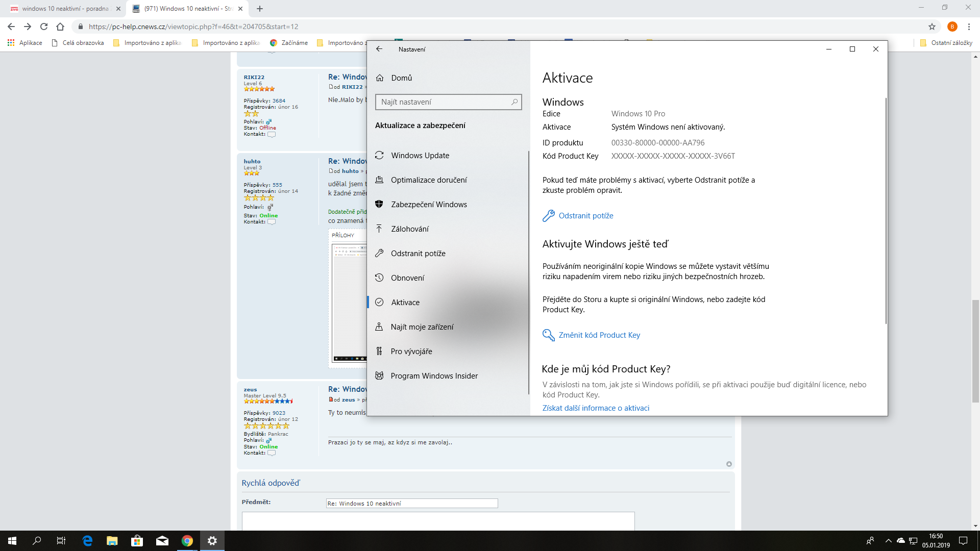Select Optimalizace doručení in sidebar
Screen dimensions: 980x551
coord(428,180)
